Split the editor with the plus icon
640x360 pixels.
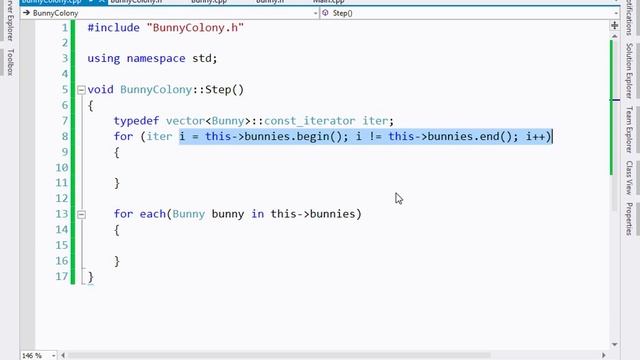point(614,26)
